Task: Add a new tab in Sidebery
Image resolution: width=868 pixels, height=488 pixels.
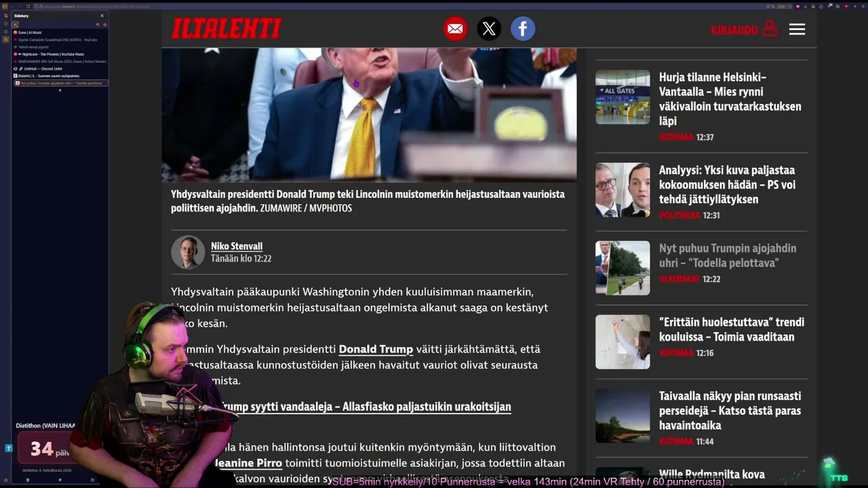Action: click(x=60, y=90)
